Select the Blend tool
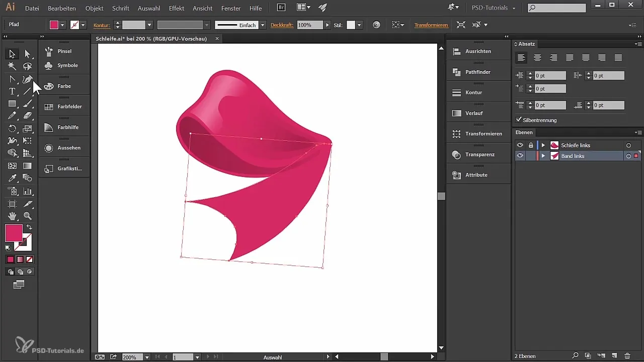Viewport: 644px width, 362px height. [28, 178]
